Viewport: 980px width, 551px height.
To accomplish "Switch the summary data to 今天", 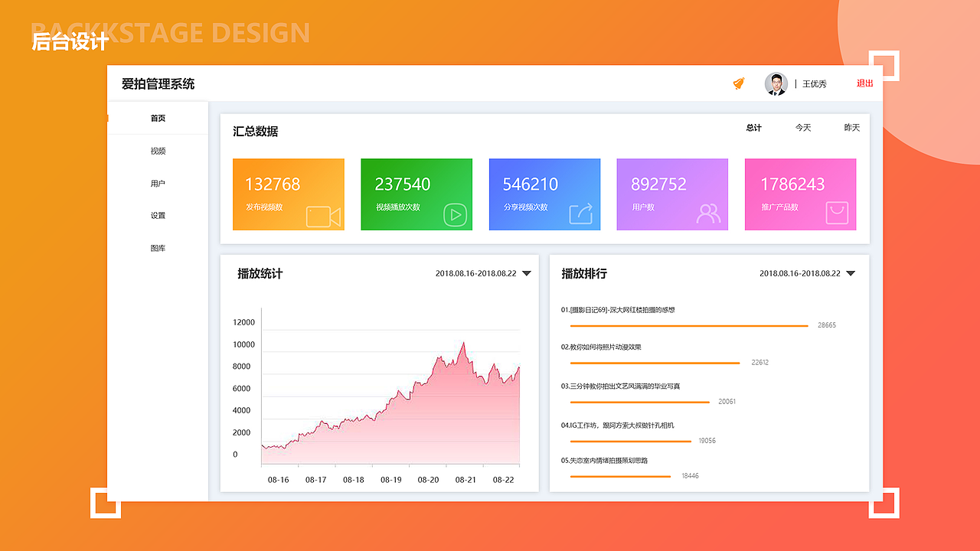I will coord(802,128).
